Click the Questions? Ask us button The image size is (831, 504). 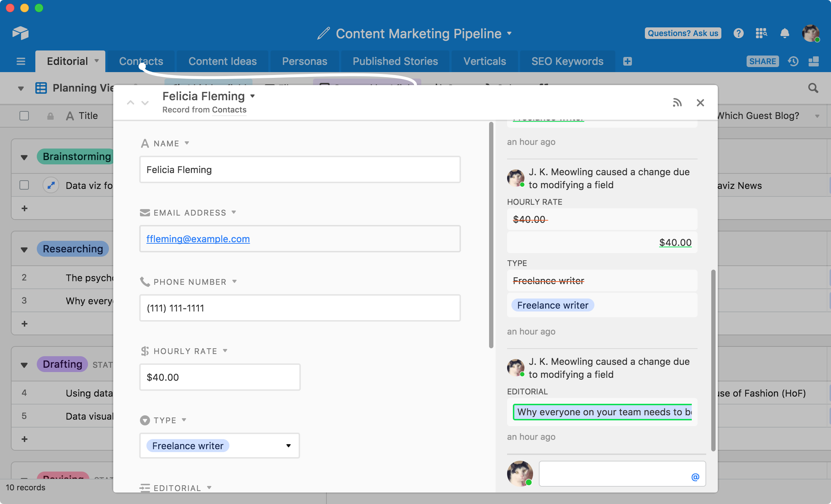(683, 33)
